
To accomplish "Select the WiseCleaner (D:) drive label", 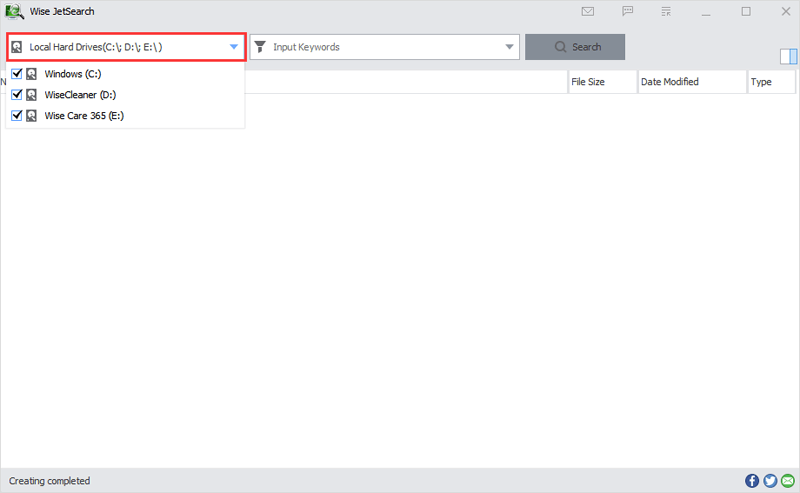I will 80,95.
